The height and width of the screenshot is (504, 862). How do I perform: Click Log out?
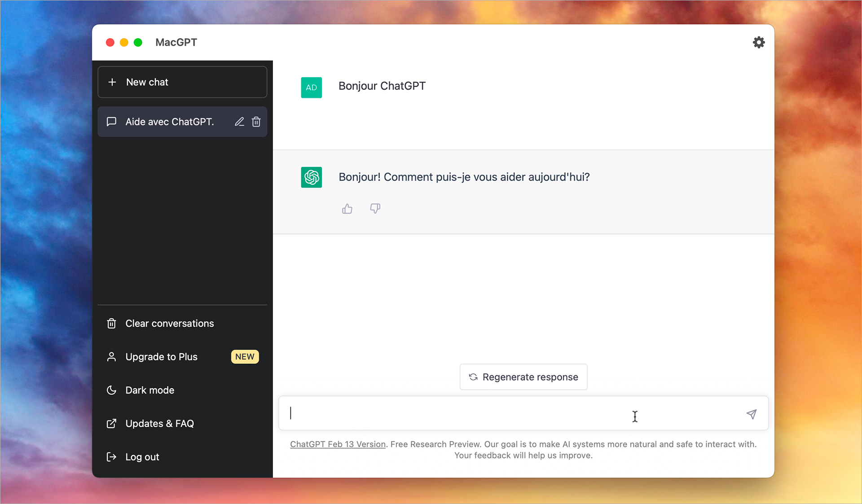(x=182, y=457)
